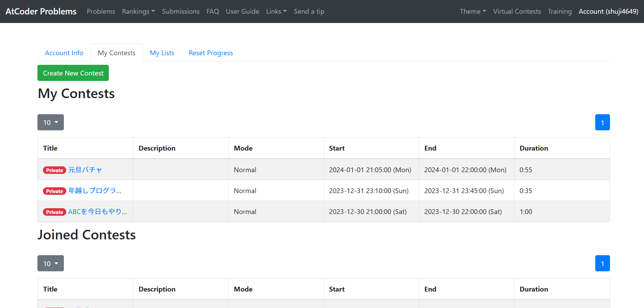644x308 pixels.
Task: Expand the Links dropdown in navbar
Action: tap(276, 11)
